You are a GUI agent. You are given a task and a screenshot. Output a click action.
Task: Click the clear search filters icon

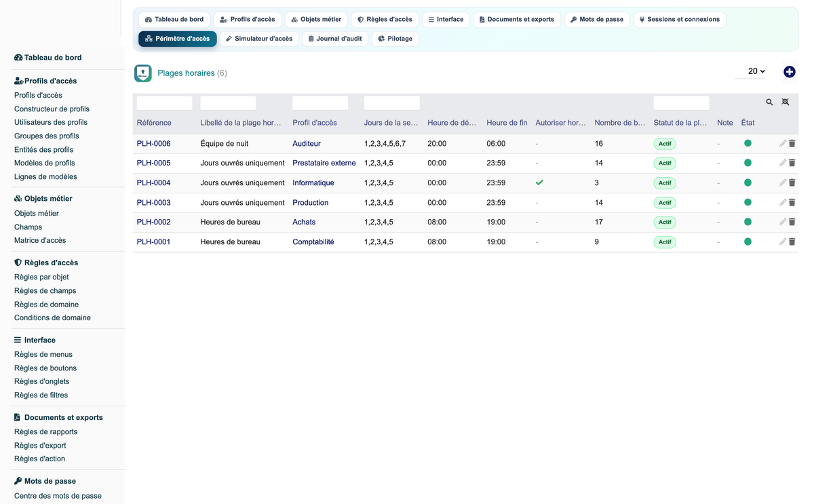786,102
